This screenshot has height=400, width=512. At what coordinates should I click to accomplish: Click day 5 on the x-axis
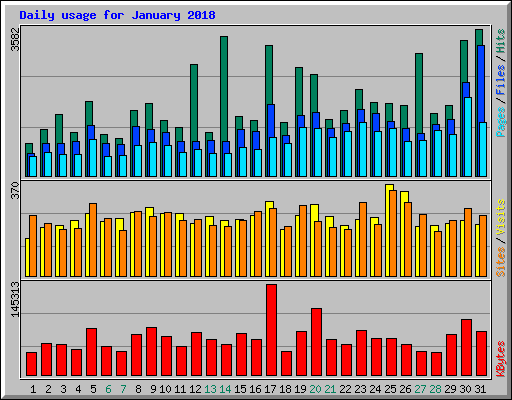coord(93,389)
